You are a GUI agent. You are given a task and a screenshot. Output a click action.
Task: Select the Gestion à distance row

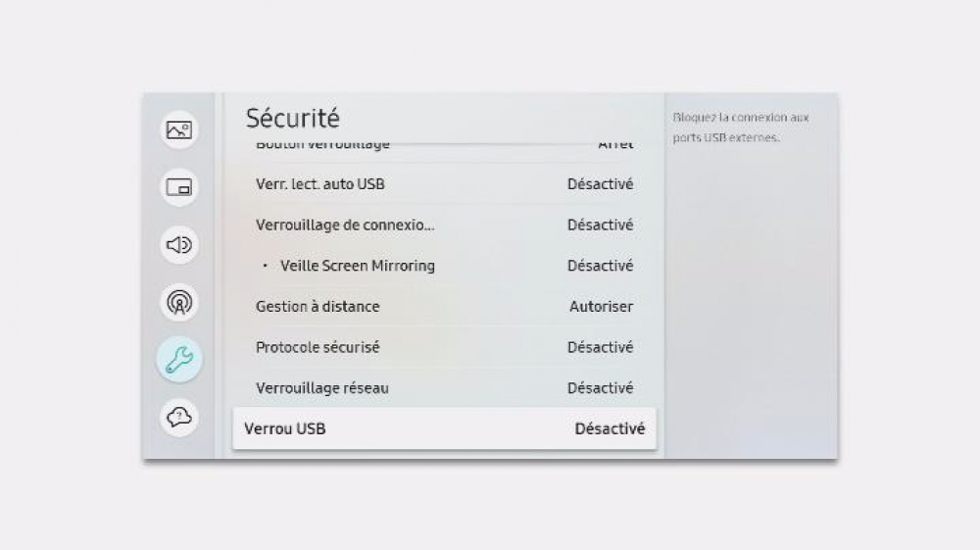[318, 307]
